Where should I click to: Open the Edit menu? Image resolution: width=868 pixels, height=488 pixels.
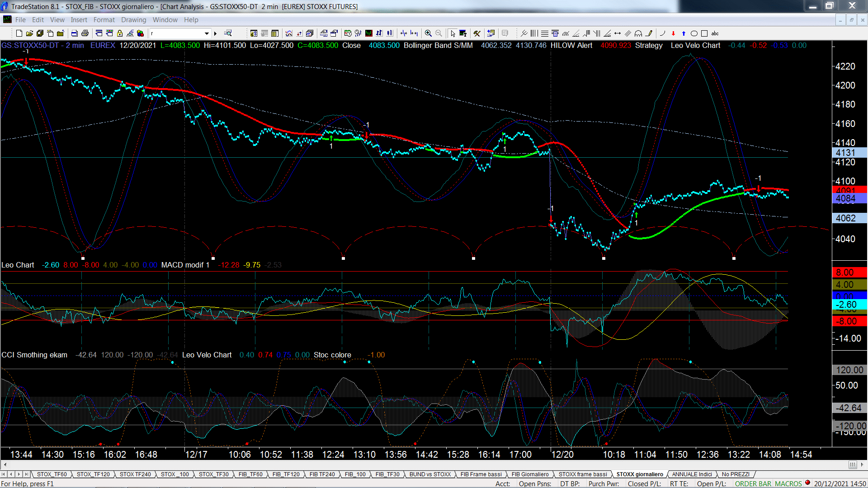[38, 20]
